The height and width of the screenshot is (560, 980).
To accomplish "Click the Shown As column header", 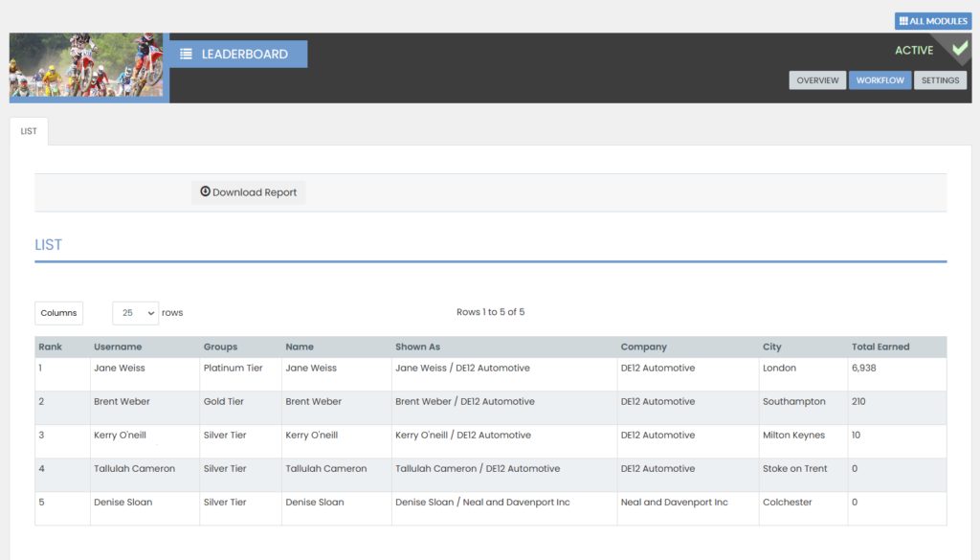I will (417, 347).
